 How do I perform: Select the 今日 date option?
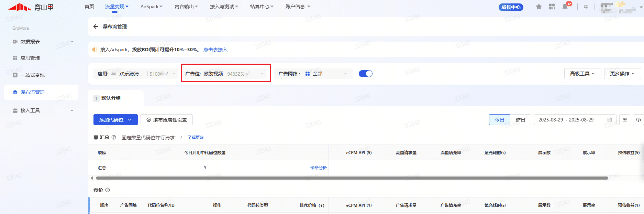coord(500,120)
